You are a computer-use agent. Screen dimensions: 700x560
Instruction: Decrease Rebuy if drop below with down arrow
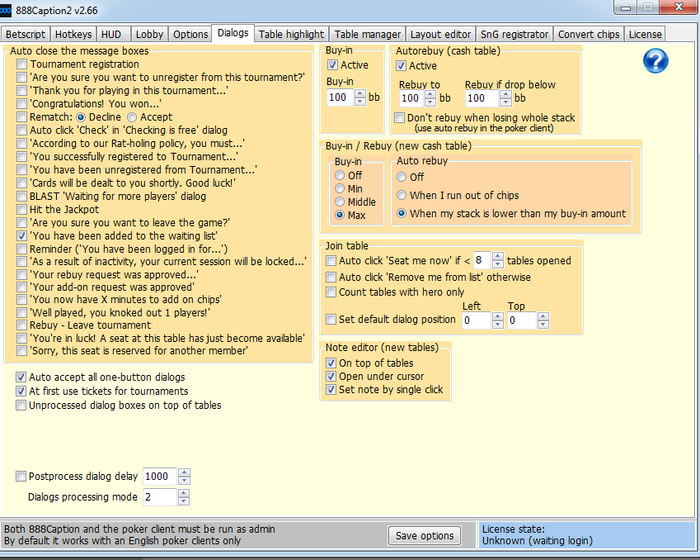click(x=505, y=102)
